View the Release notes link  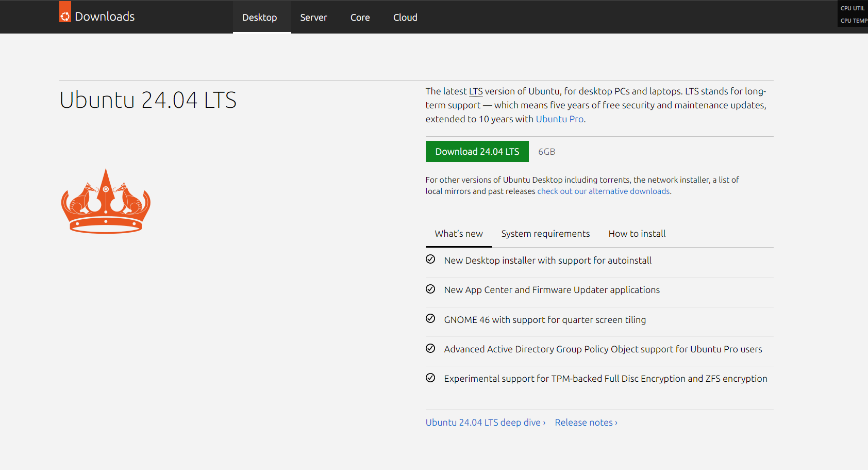(586, 423)
